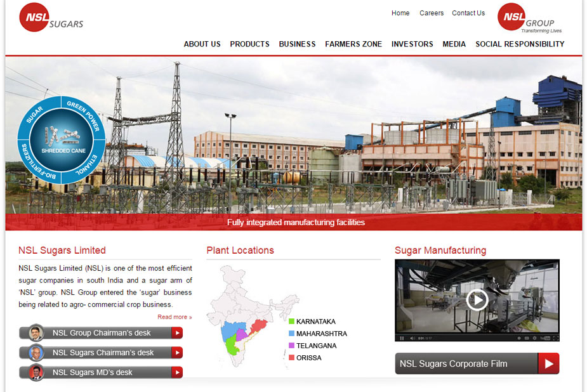Click the India plant locations map
The height and width of the screenshot is (392, 587).
(253, 316)
